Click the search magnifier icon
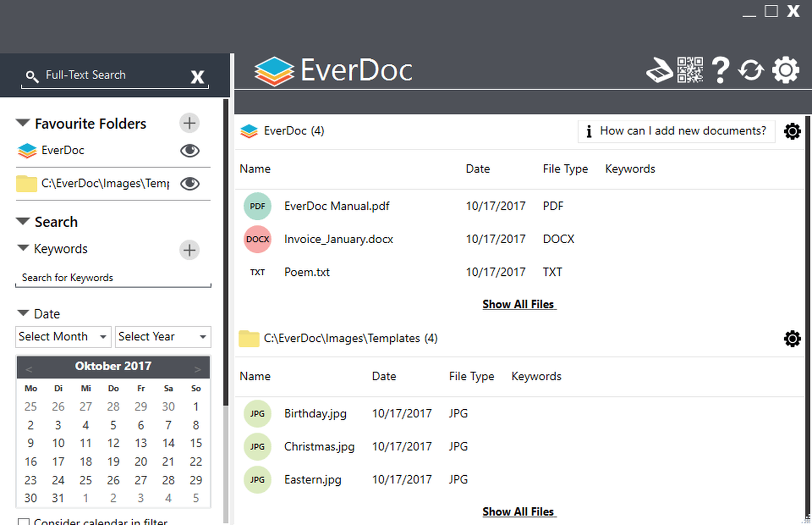Image resolution: width=812 pixels, height=525 pixels. tap(32, 77)
